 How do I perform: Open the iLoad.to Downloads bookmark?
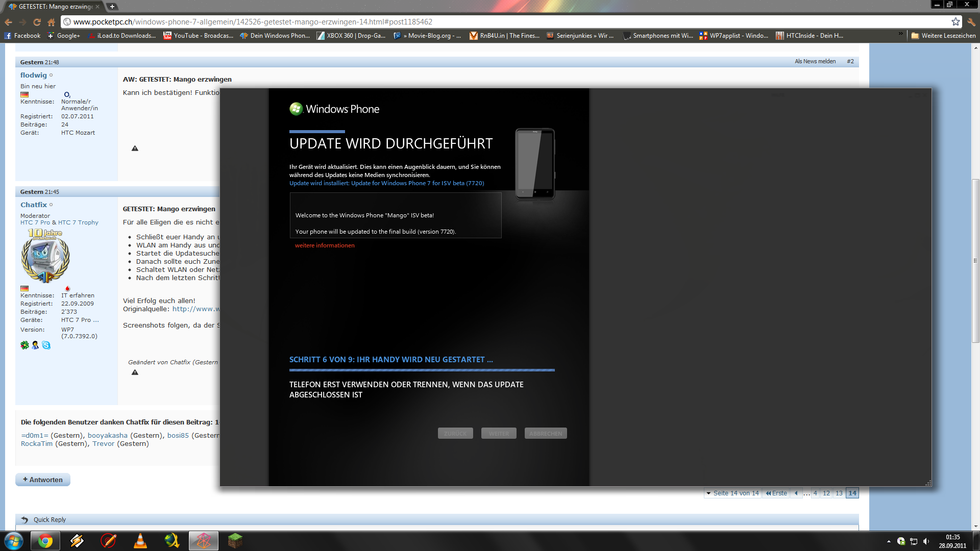click(x=122, y=36)
